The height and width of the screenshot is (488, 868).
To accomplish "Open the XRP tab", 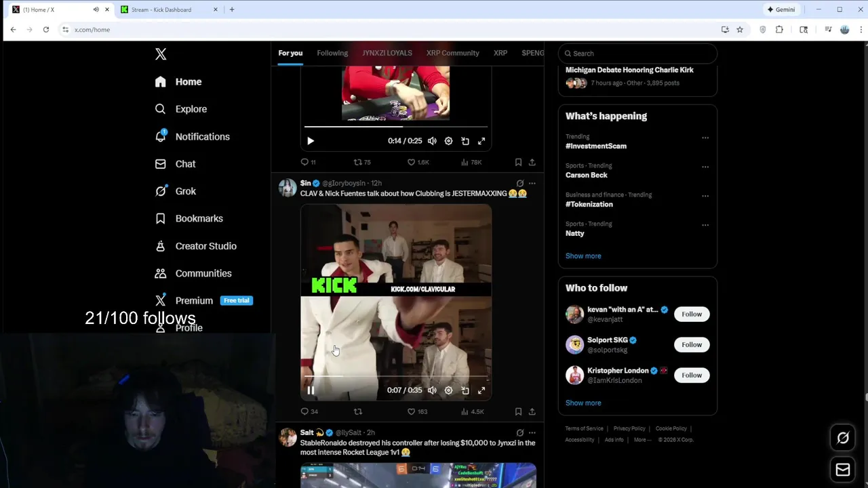I will [x=500, y=53].
